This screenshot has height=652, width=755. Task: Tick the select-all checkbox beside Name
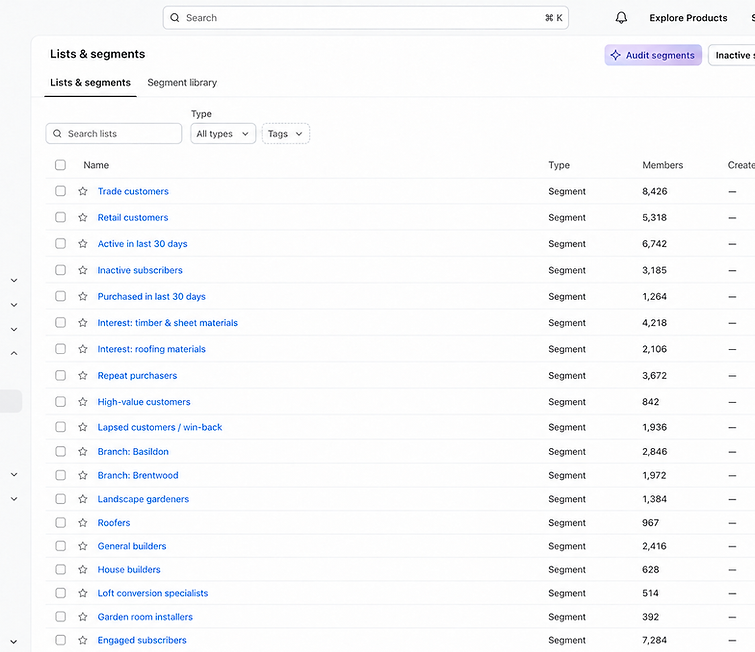click(60, 165)
